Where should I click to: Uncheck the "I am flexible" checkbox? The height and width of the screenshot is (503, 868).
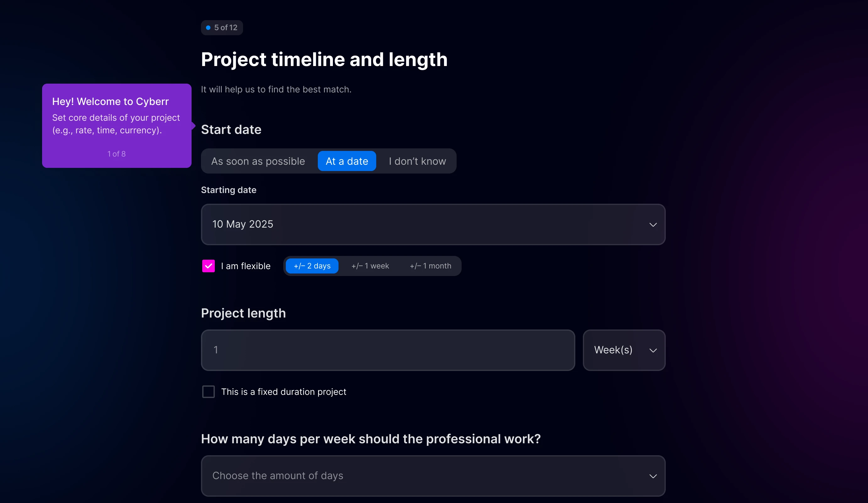pyautogui.click(x=209, y=266)
